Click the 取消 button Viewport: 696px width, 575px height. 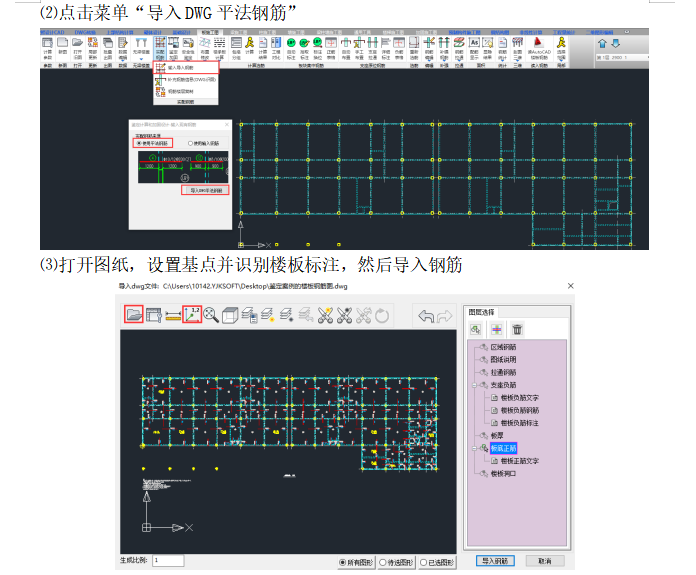coord(545,561)
